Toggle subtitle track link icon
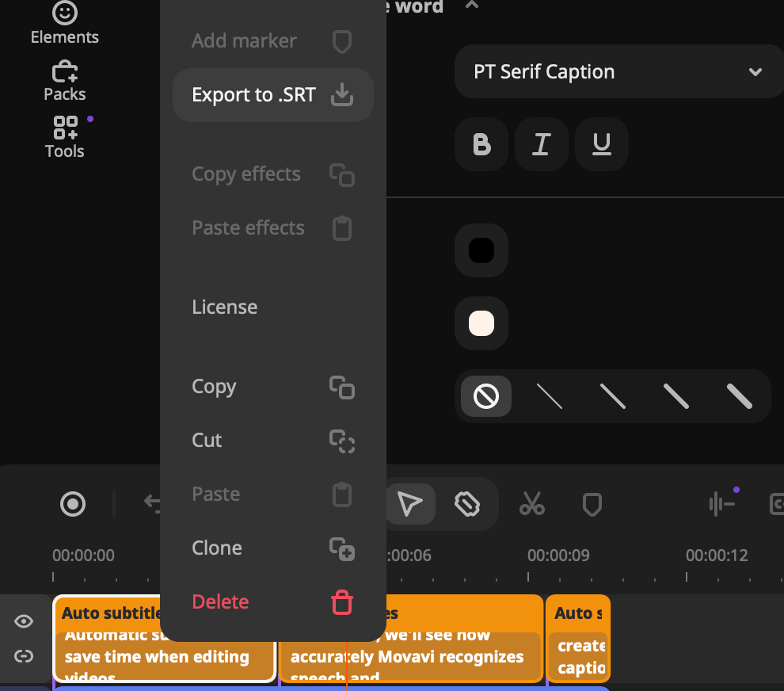Screen dimensions: 784x691 point(24,656)
